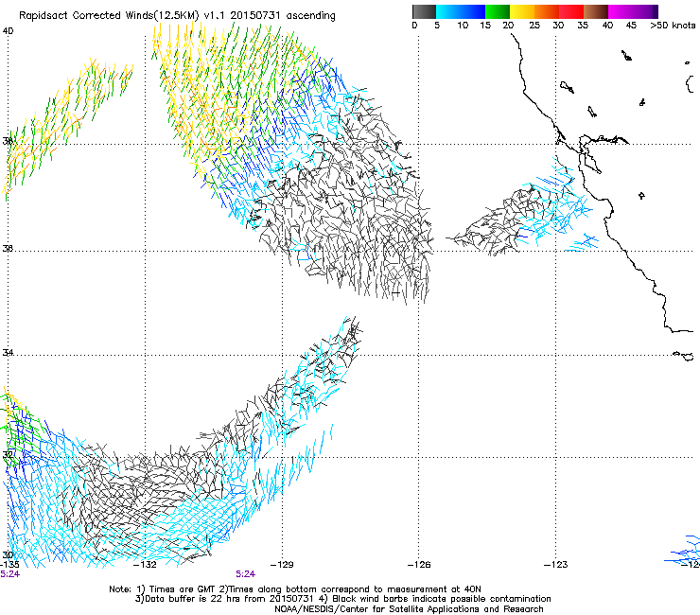The width and height of the screenshot is (700, 615).
Task: Click the legend label '45'
Action: coord(631,26)
